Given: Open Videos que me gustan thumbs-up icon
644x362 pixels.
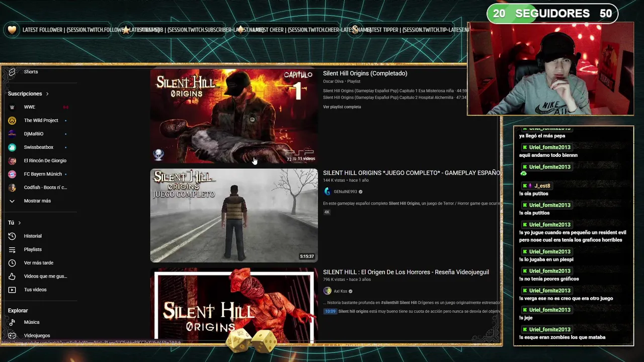Looking at the screenshot, I should [x=12, y=277].
